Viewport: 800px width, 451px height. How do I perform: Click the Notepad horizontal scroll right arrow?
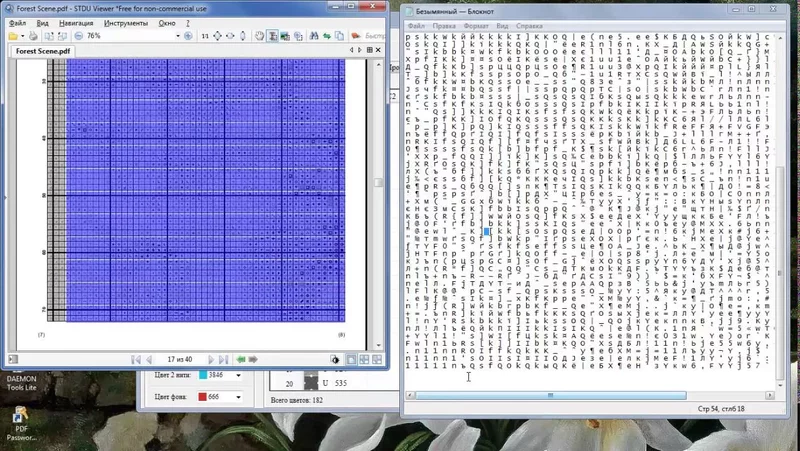pyautogui.click(x=770, y=395)
